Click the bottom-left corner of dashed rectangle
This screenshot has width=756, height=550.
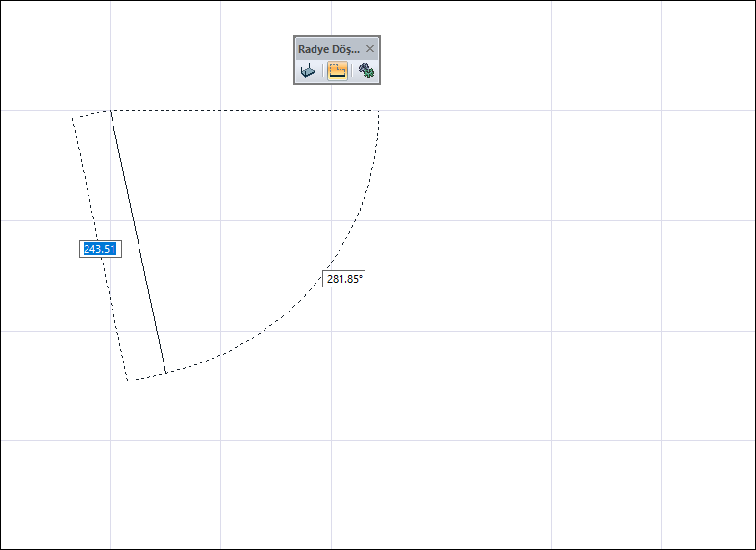[x=128, y=381]
